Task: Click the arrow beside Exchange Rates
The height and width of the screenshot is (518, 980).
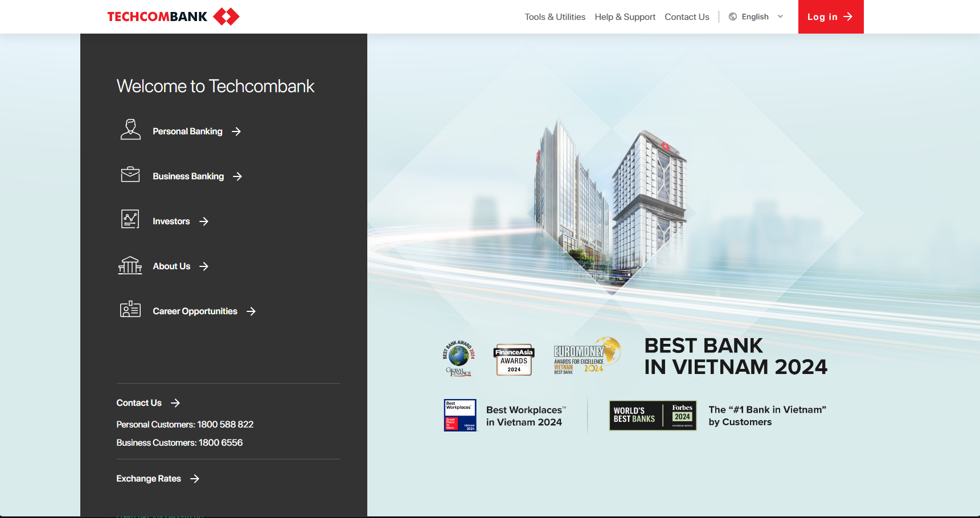Action: click(194, 479)
